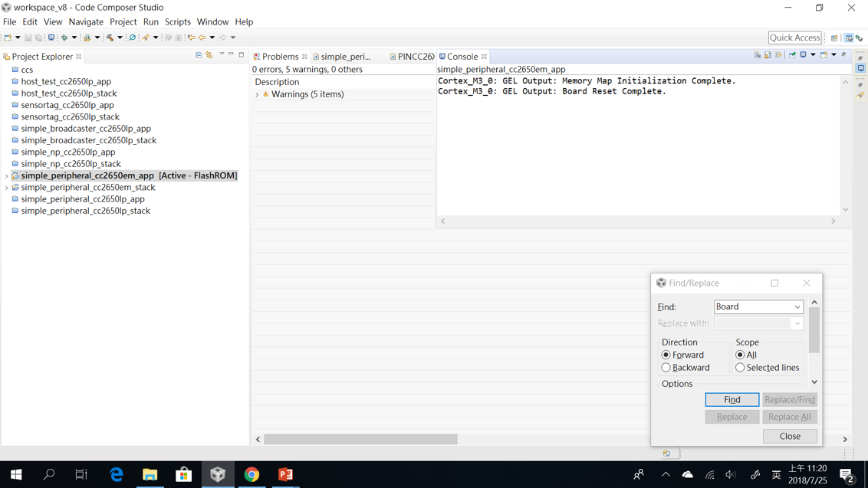Click the Flash/load program toolbar icon

pyautogui.click(x=87, y=38)
